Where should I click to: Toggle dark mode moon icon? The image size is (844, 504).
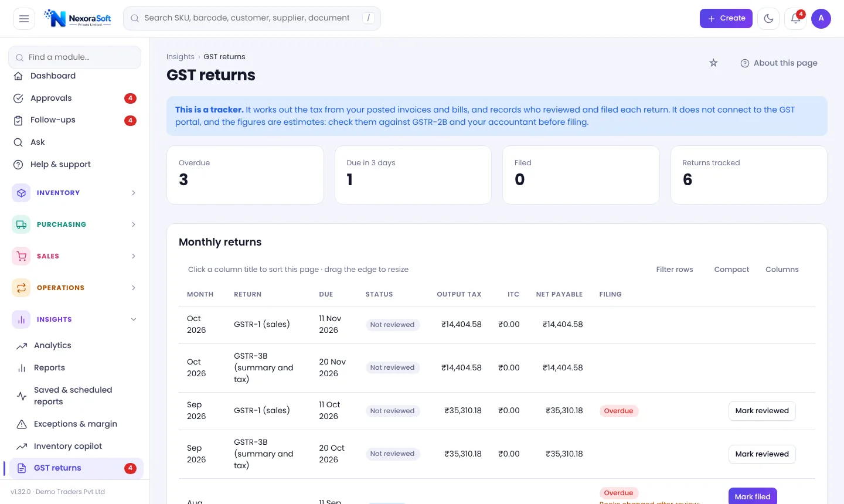point(768,19)
